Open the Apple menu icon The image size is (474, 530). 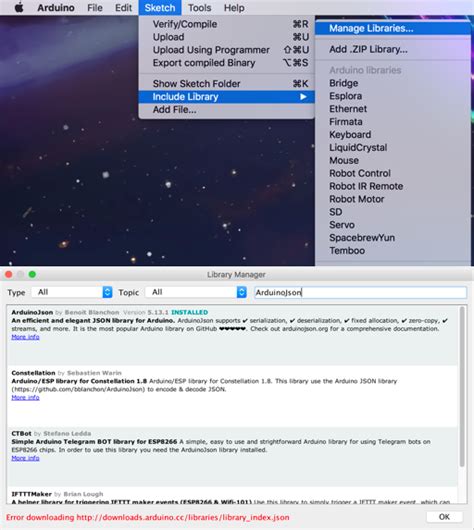[19, 7]
